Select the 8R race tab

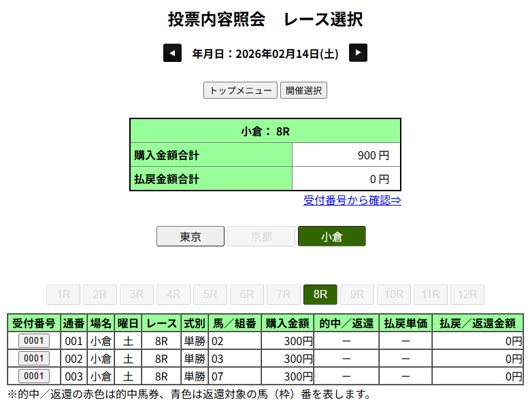click(320, 295)
